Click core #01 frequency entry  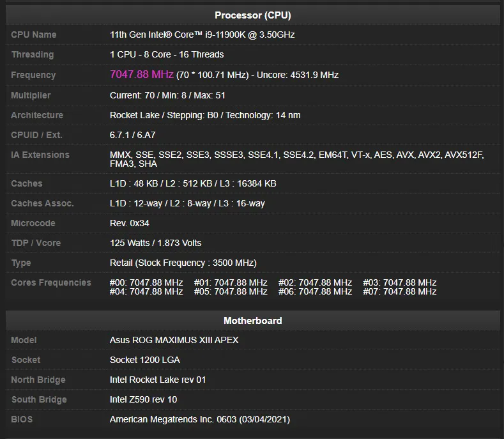coord(231,282)
